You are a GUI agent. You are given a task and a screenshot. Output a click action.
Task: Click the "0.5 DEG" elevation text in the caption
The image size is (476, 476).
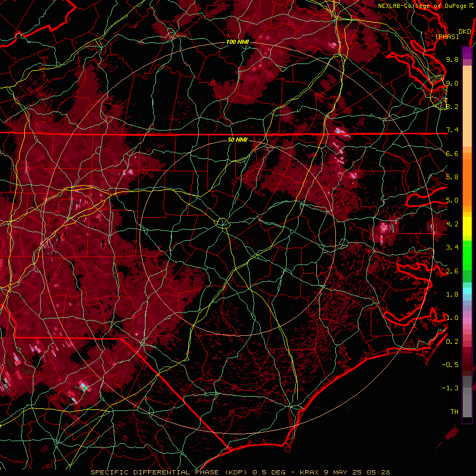pos(269,472)
